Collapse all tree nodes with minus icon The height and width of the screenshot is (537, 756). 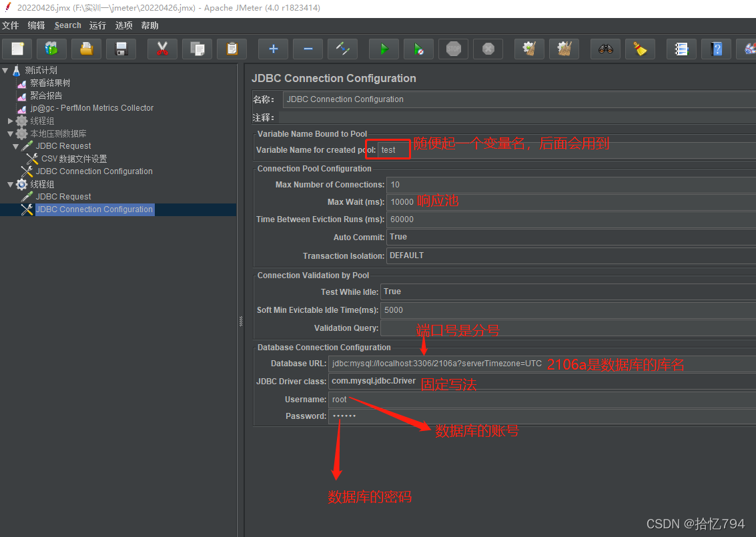coord(308,49)
